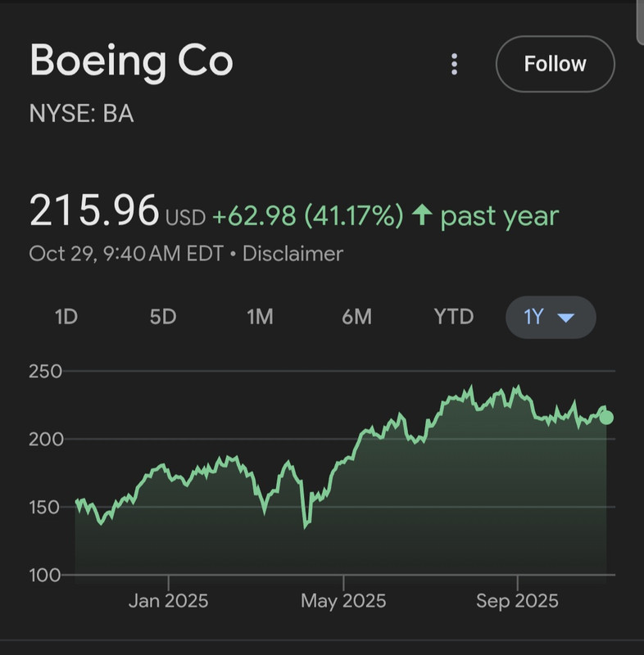Click the chart at the May 2025 label
Viewport: 644px width, 655px height.
pyautogui.click(x=343, y=601)
